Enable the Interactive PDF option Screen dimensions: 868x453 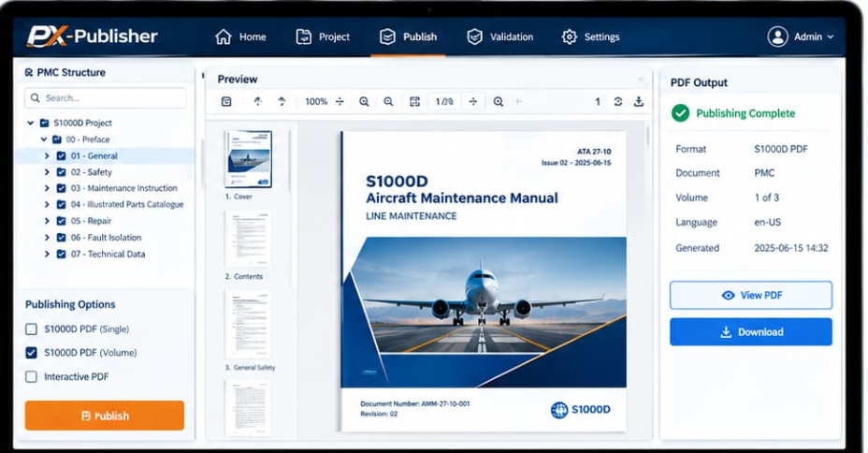click(32, 376)
